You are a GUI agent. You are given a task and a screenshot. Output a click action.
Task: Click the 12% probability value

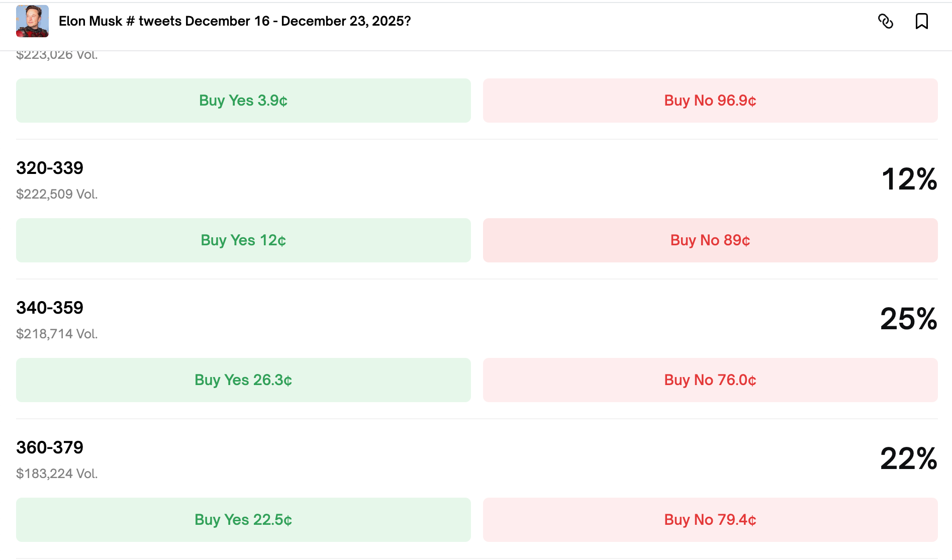pos(909,179)
